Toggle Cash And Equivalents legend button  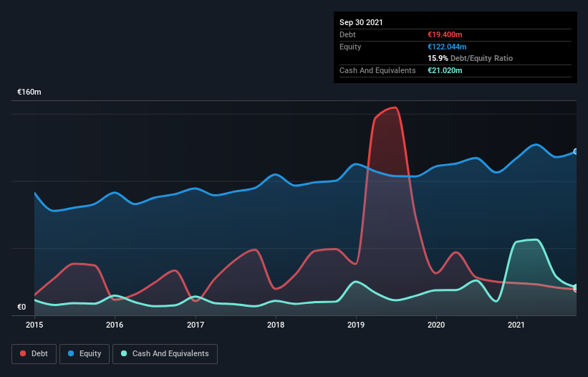pos(165,354)
